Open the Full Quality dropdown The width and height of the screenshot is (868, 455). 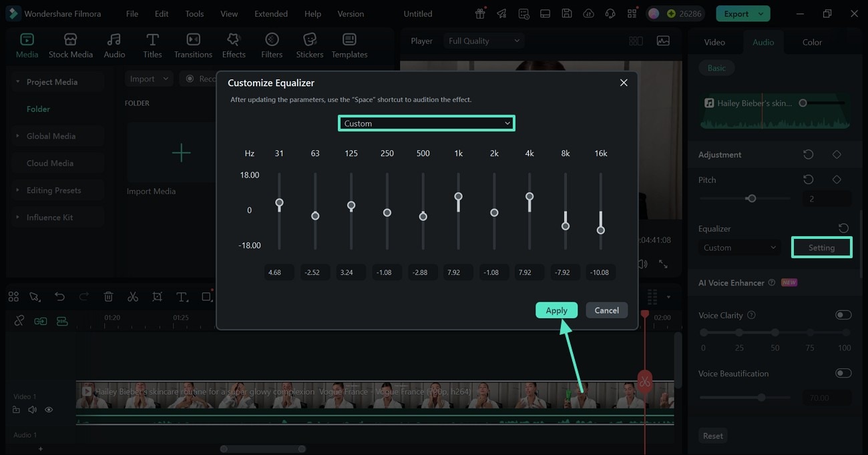click(483, 41)
